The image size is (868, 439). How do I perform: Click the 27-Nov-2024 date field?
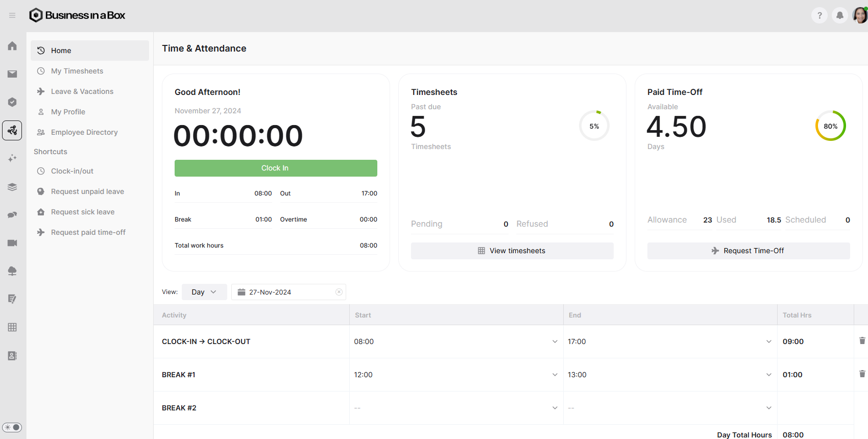pos(288,292)
